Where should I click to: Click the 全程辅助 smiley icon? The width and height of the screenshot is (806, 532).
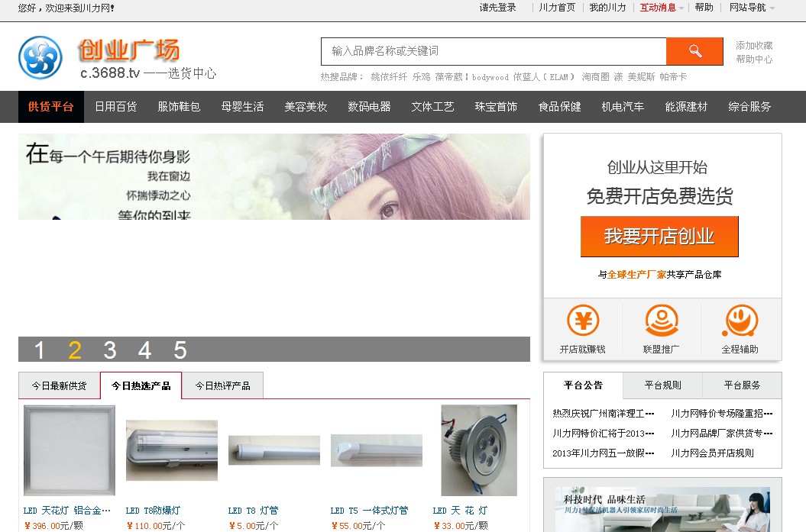click(x=740, y=321)
